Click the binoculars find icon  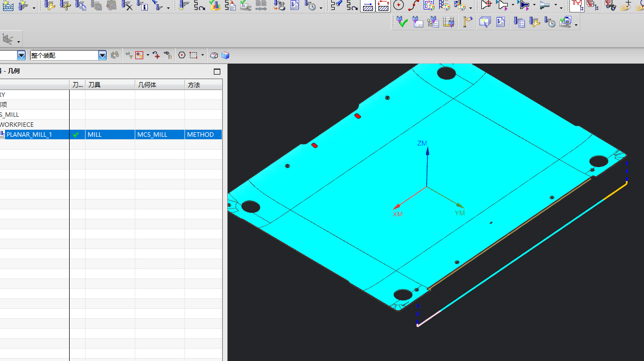click(x=610, y=5)
